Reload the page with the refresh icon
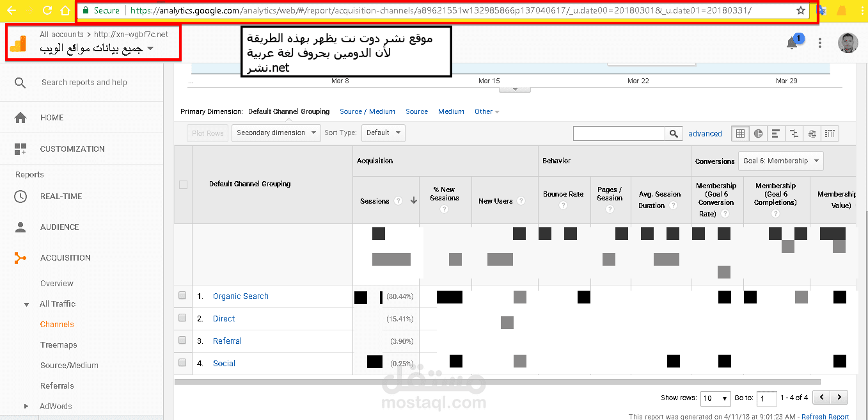 [x=47, y=10]
